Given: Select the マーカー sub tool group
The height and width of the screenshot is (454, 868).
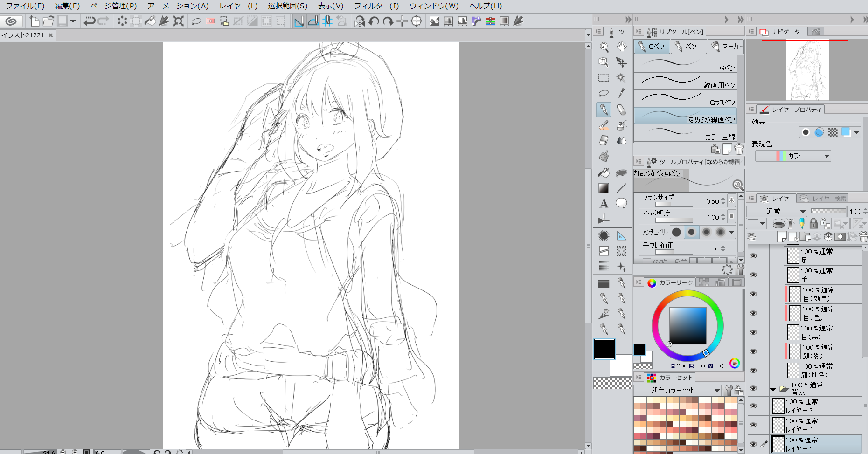Looking at the screenshot, I should point(726,47).
